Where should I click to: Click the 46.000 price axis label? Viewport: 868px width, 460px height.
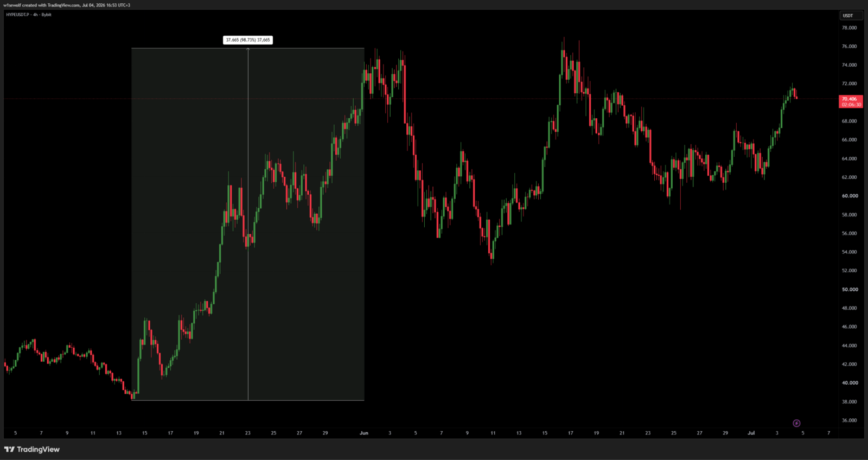[849, 327]
